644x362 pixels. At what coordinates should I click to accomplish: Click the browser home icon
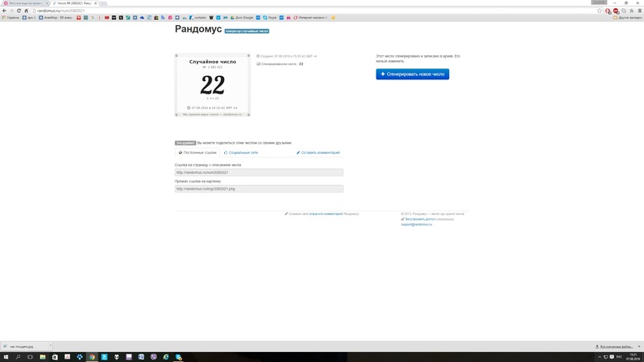tap(26, 11)
